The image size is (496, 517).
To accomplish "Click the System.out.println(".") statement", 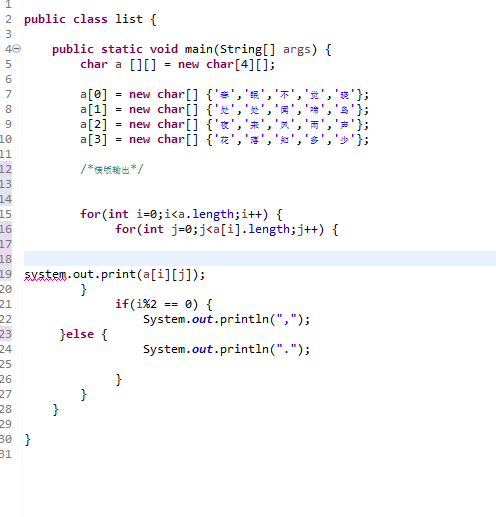I will pos(226,349).
